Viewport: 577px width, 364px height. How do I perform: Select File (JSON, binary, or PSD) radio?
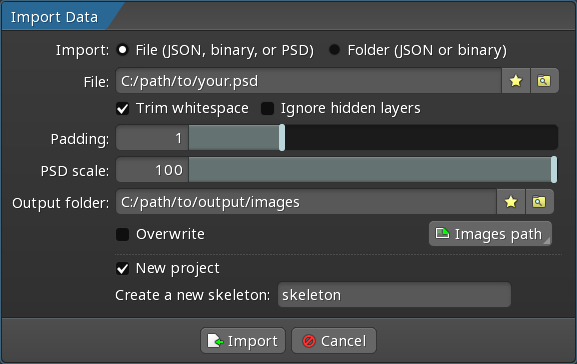click(x=123, y=50)
